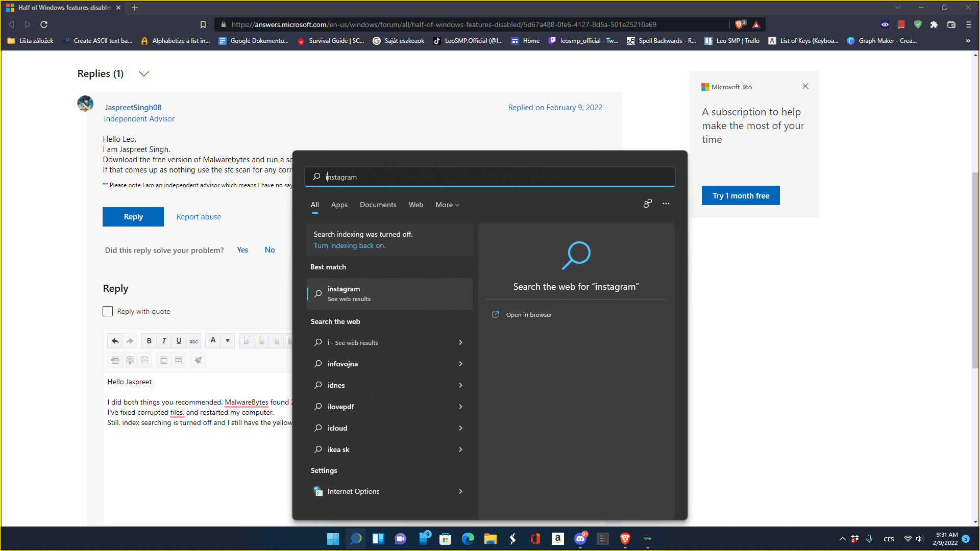Click the Windows Start button
Screen dimensions: 980x551
[x=333, y=539]
